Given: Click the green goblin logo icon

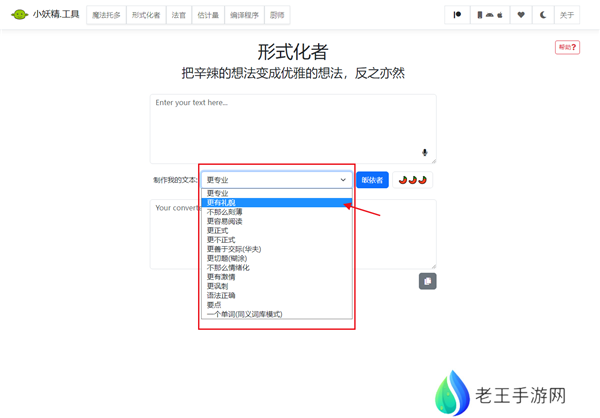Looking at the screenshot, I should 19,15.
